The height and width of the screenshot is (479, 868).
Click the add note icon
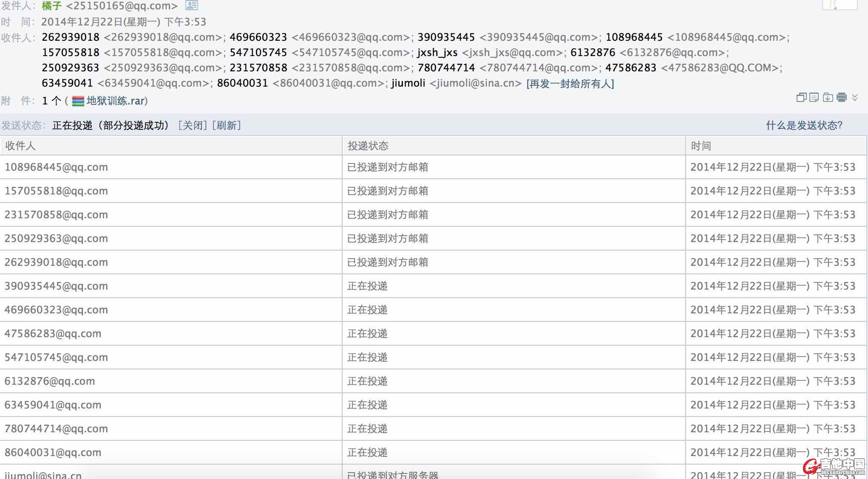pos(814,98)
